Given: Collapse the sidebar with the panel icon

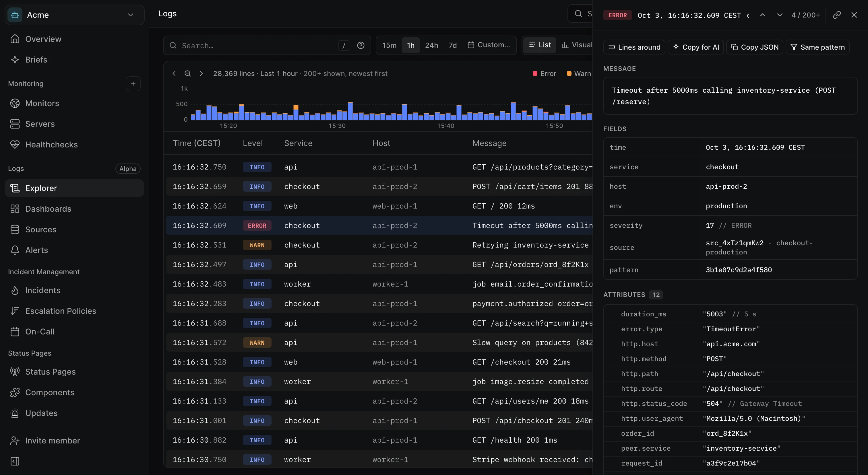Looking at the screenshot, I should tap(15, 461).
